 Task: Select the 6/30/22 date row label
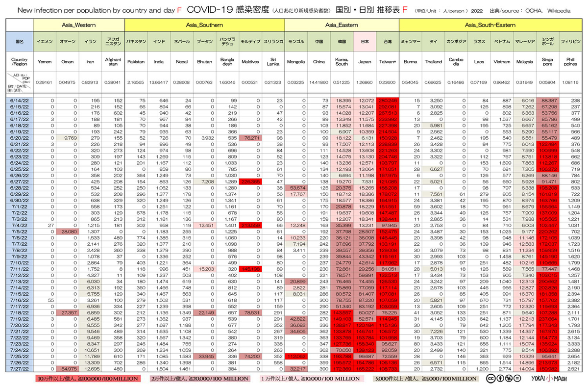pyautogui.click(x=20, y=201)
